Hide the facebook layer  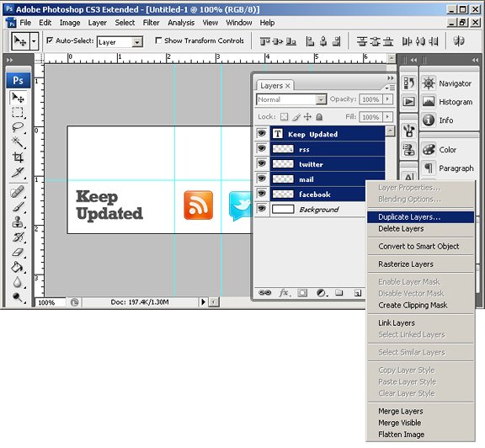tap(262, 194)
